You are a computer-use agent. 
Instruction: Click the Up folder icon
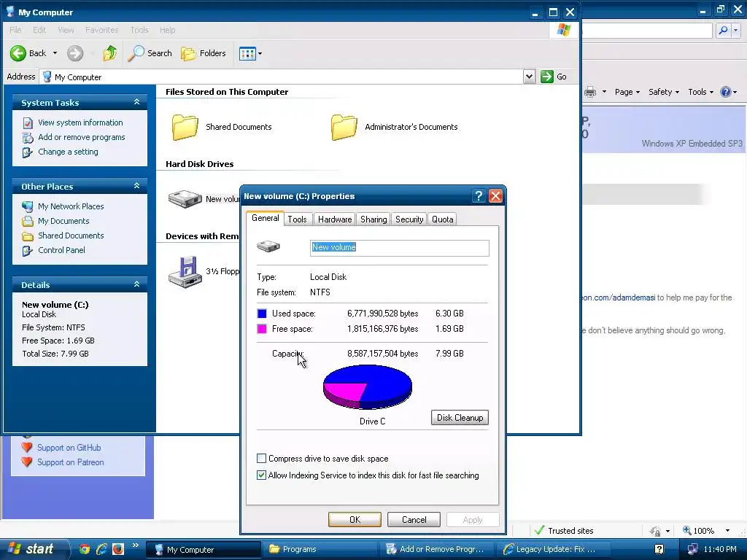(x=110, y=52)
